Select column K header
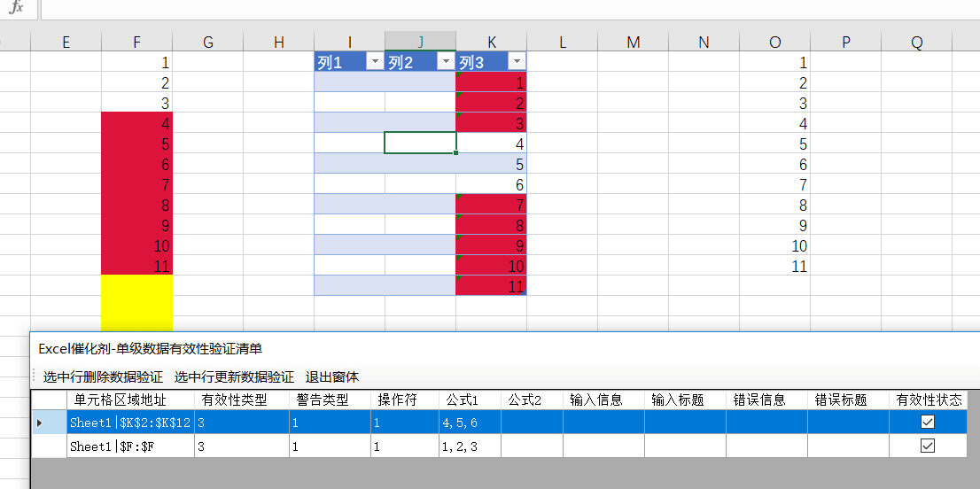 pos(491,42)
